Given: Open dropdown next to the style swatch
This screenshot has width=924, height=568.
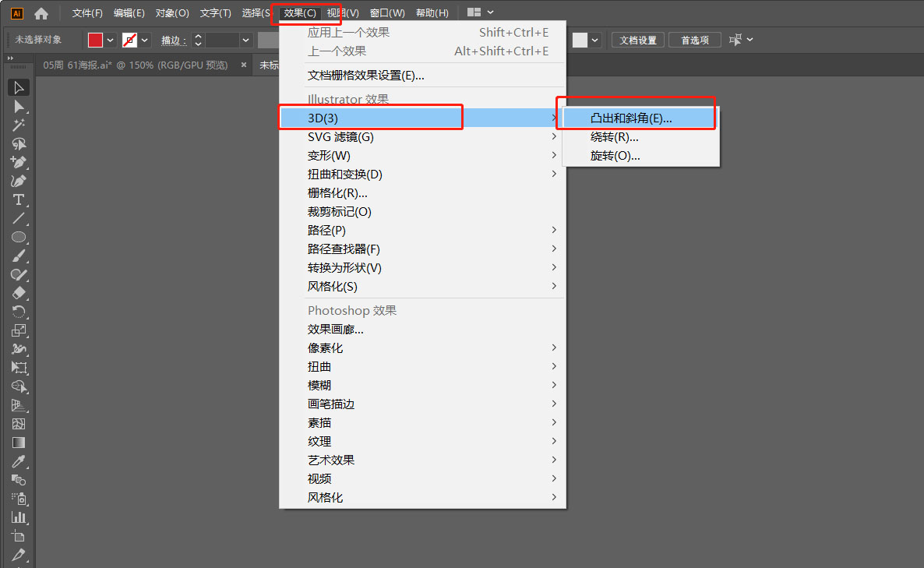Looking at the screenshot, I should [594, 40].
